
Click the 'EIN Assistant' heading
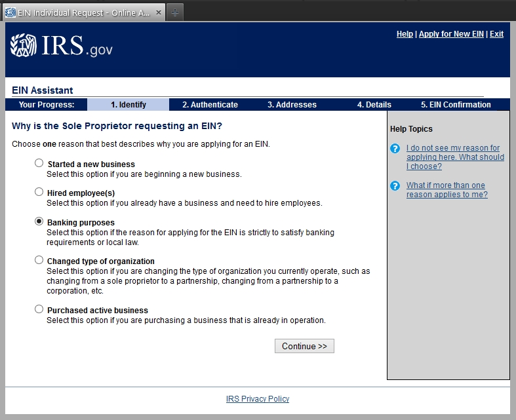pos(43,90)
